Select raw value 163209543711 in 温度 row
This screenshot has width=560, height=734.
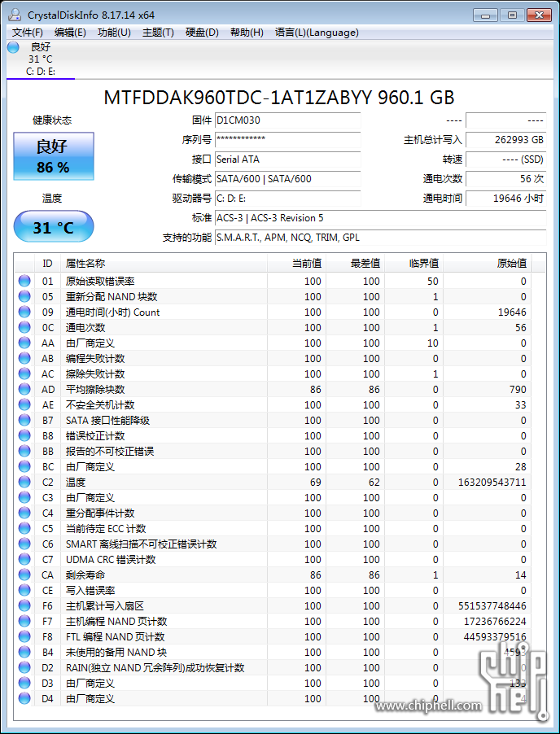coord(492,483)
